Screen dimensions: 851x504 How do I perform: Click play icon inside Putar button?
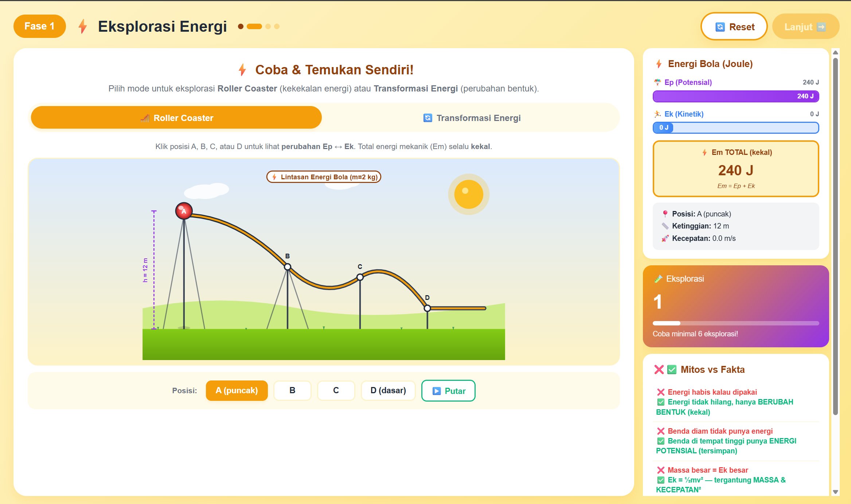(x=437, y=391)
